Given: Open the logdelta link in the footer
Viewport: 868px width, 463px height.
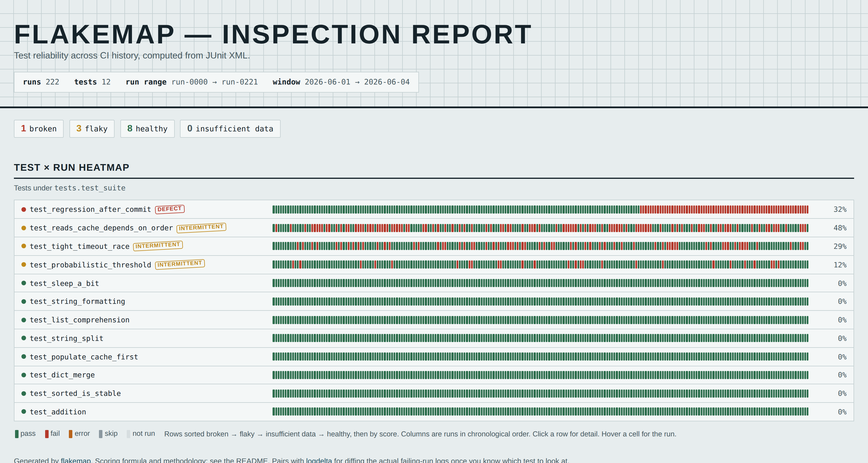Looking at the screenshot, I should 319,460.
